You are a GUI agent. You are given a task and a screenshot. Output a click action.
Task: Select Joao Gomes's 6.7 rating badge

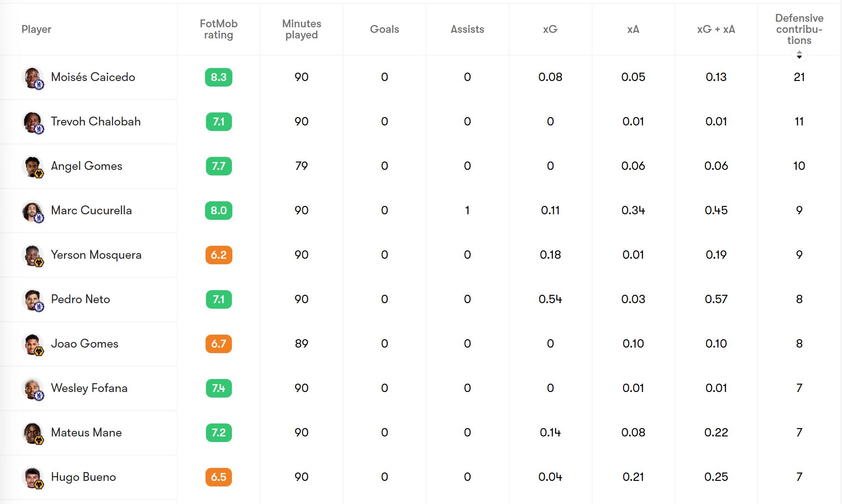pos(218,344)
